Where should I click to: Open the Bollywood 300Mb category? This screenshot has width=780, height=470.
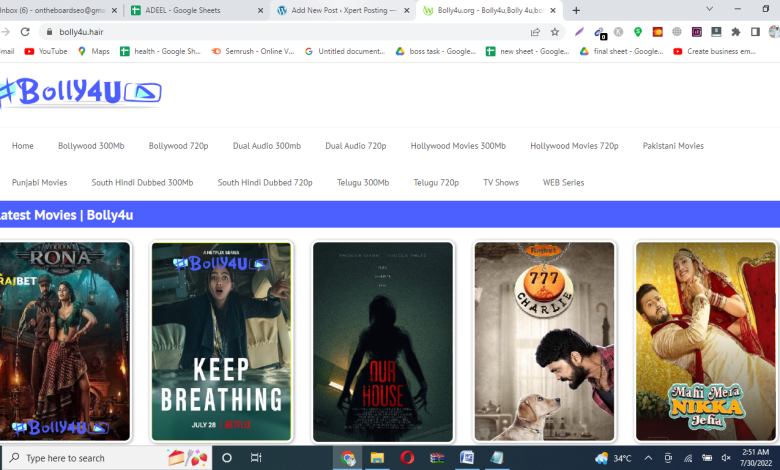[x=91, y=146]
